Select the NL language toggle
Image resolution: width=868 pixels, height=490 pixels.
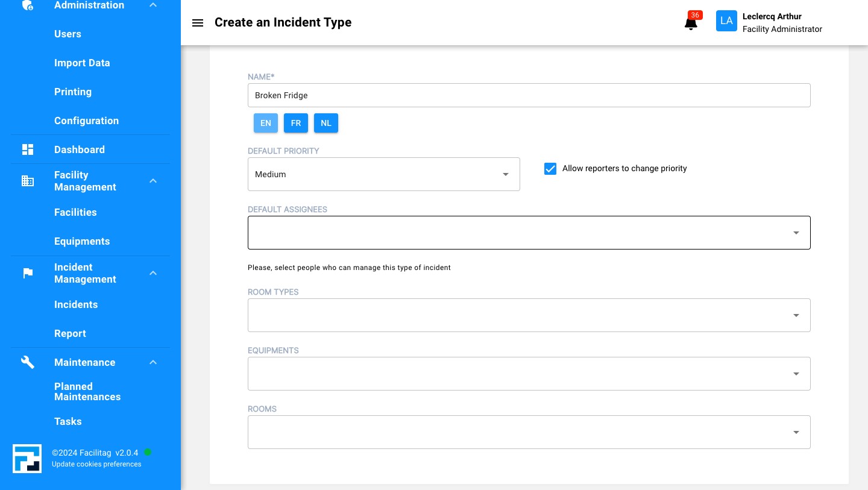pos(326,123)
